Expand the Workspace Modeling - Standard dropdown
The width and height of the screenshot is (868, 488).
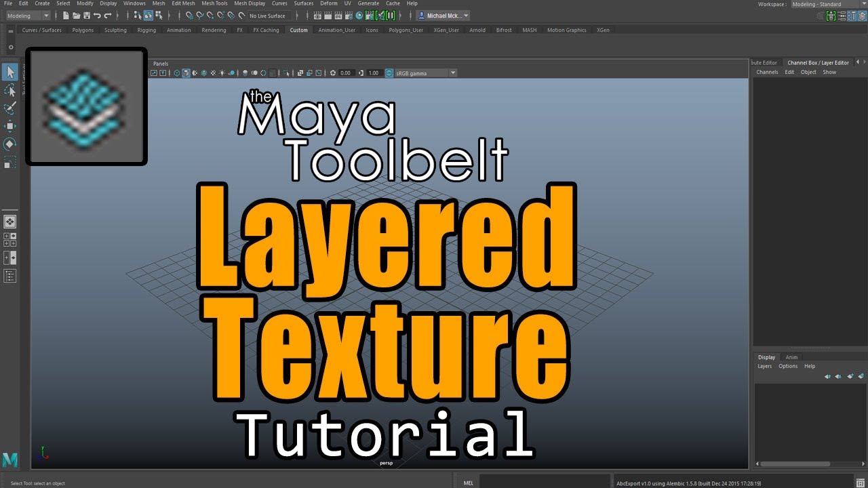pyautogui.click(x=829, y=4)
